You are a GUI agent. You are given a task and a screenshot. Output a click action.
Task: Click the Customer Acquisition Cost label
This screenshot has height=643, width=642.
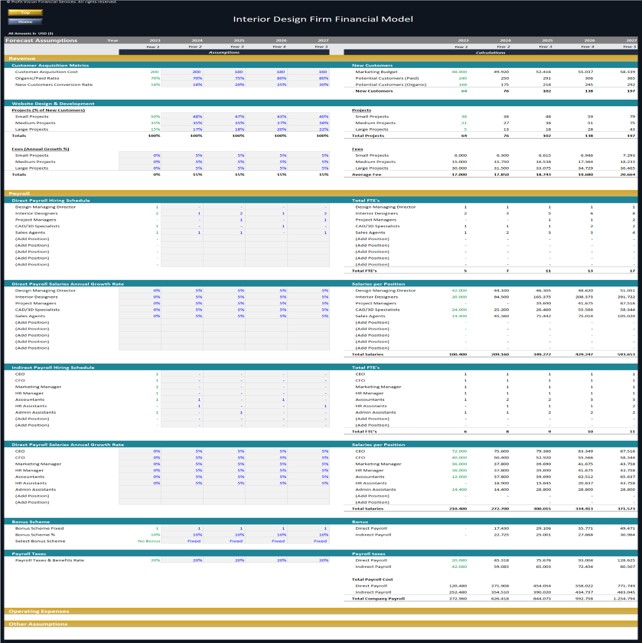tap(46, 72)
